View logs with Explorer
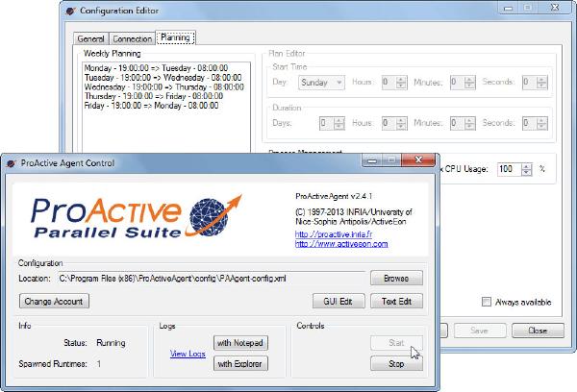 coord(240,364)
